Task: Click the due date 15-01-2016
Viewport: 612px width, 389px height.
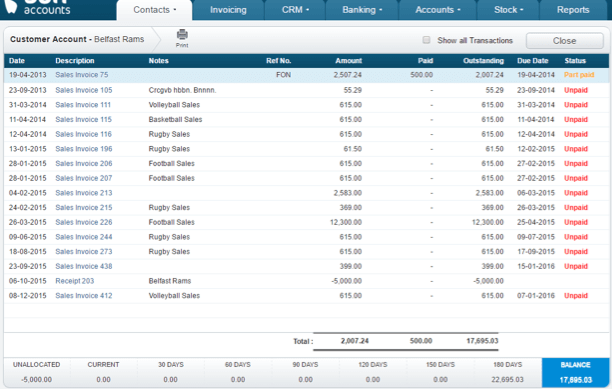Action: (x=536, y=266)
